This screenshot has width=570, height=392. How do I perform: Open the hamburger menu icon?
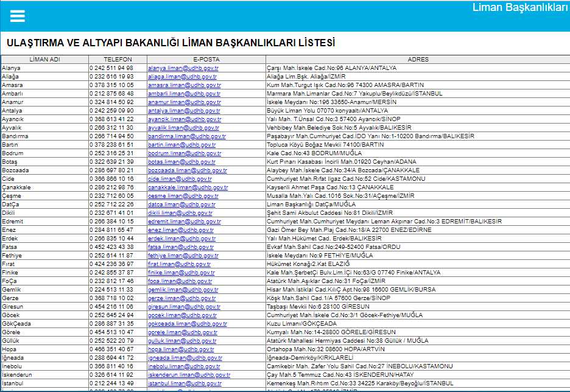click(x=18, y=16)
